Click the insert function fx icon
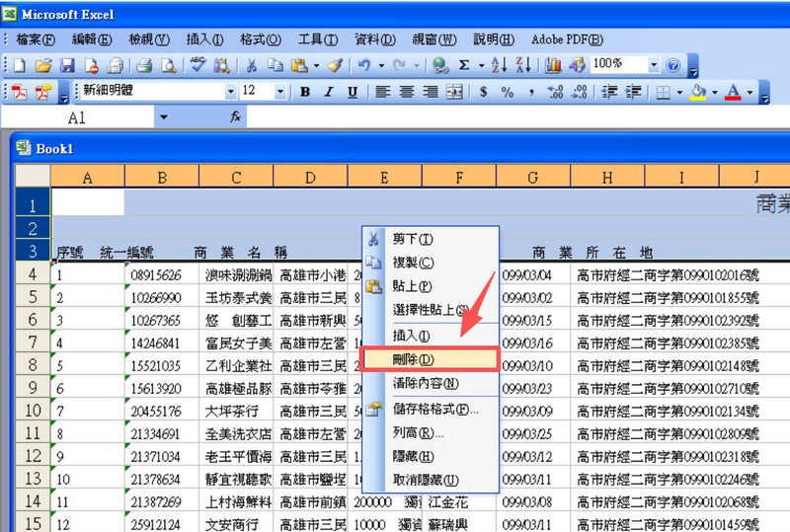This screenshot has width=790, height=532. point(235,117)
